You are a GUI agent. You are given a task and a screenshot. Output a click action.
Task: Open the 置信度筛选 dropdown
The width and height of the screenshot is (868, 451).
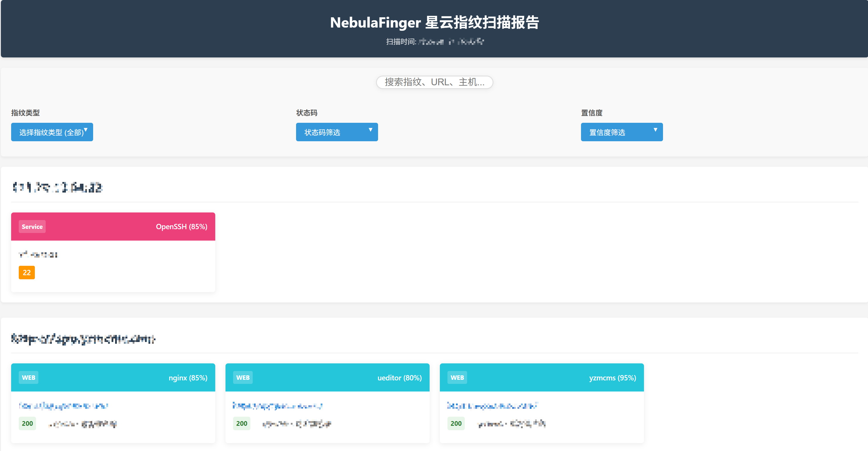(621, 132)
